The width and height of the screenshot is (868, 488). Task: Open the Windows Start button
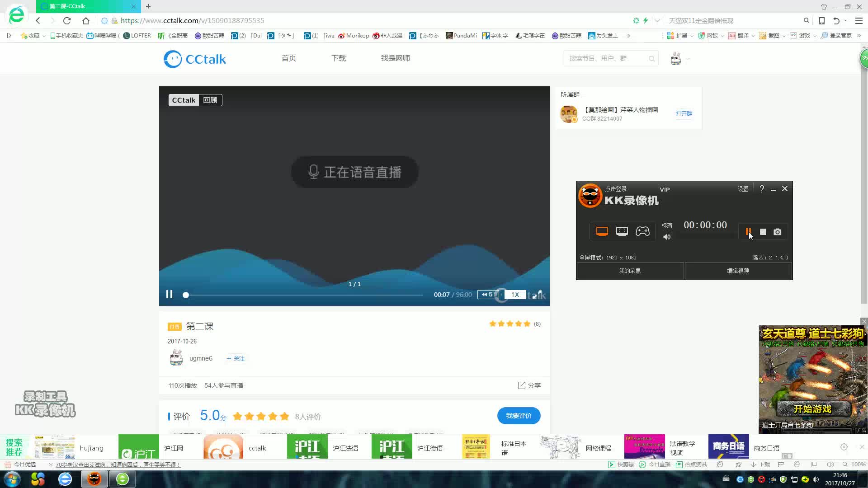point(12,479)
